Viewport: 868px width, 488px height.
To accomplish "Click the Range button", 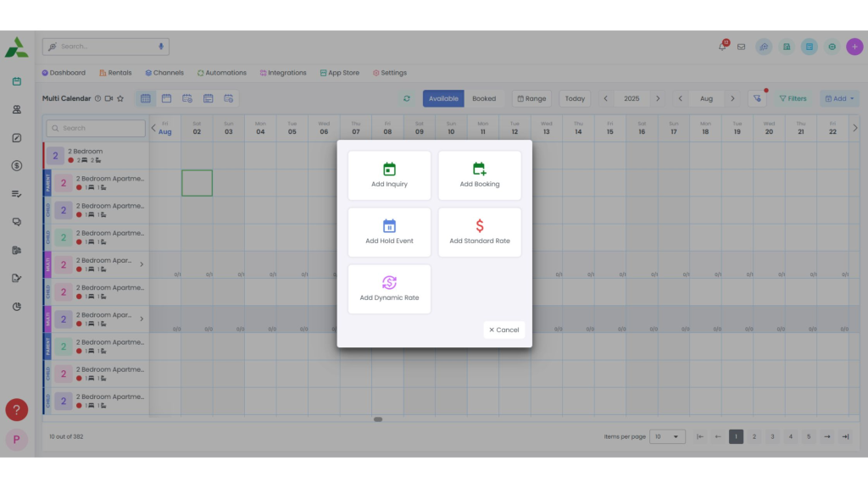I will (x=531, y=98).
